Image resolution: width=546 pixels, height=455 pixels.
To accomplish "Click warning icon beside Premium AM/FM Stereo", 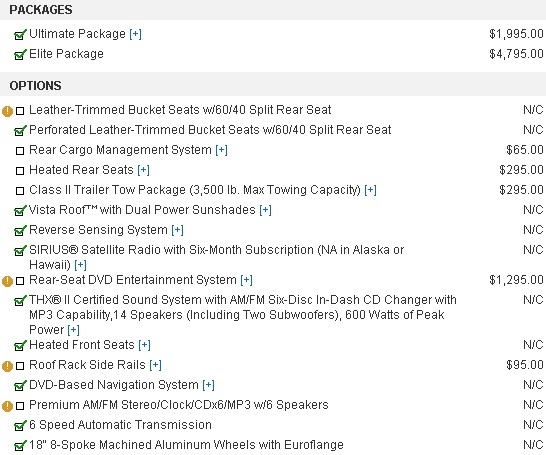I will (x=7, y=406).
